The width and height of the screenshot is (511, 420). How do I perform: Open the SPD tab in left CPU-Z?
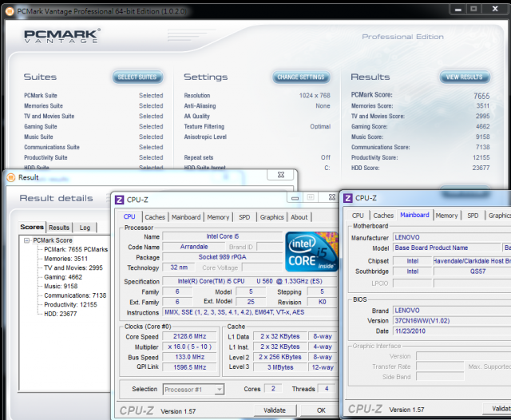click(244, 217)
